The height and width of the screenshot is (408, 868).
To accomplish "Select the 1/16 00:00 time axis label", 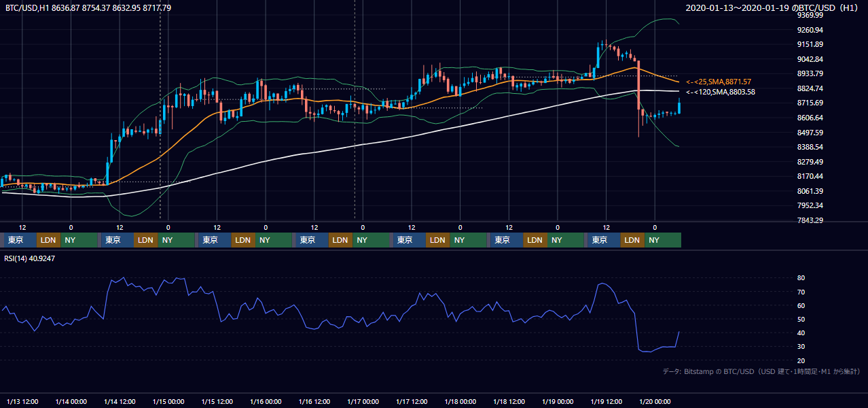I will [x=266, y=401].
